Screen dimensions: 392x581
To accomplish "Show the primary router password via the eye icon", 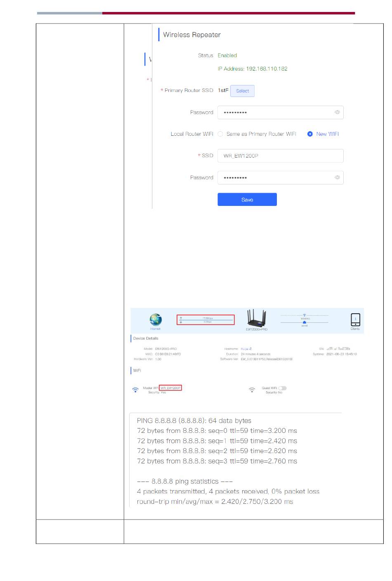I will (x=337, y=112).
